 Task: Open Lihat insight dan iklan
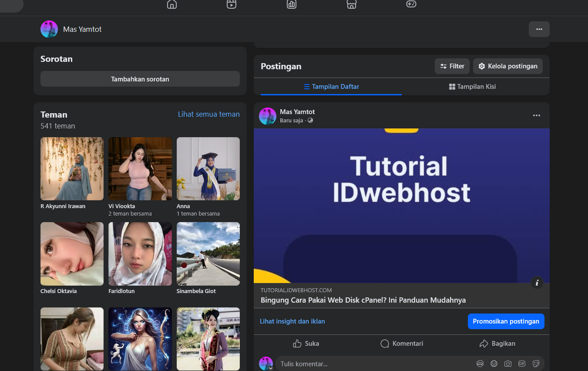point(292,321)
